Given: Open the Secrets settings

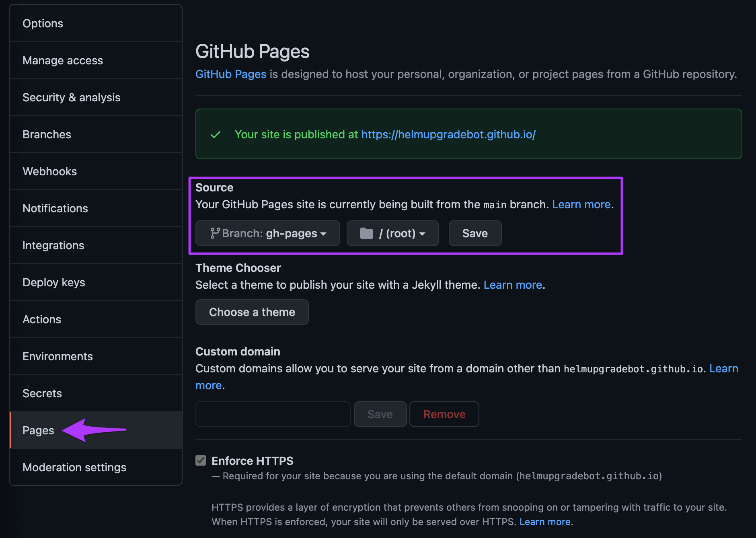Looking at the screenshot, I should (96, 393).
